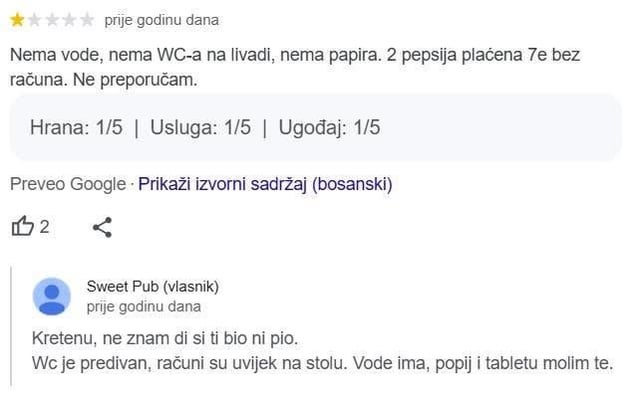Show original content in Bosnian

pos(265,184)
